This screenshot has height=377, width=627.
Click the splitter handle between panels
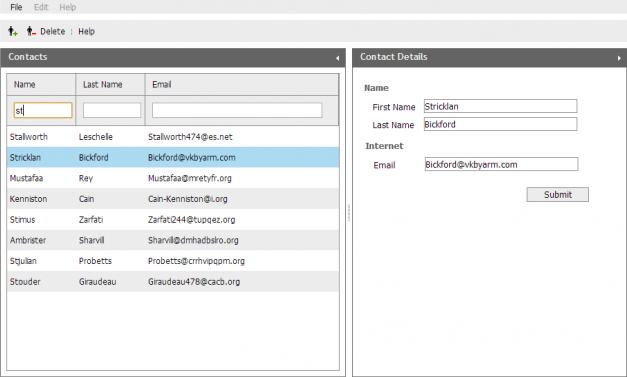pos(349,213)
